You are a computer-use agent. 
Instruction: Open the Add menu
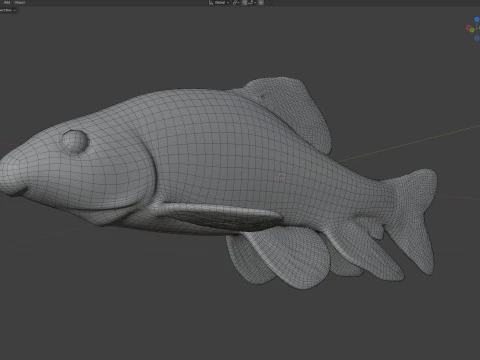tap(7, 2)
